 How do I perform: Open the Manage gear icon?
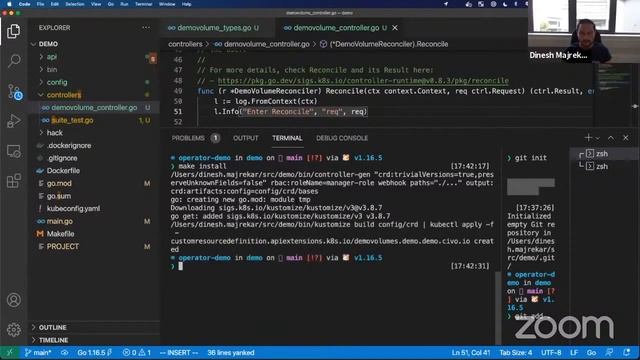[x=13, y=329]
